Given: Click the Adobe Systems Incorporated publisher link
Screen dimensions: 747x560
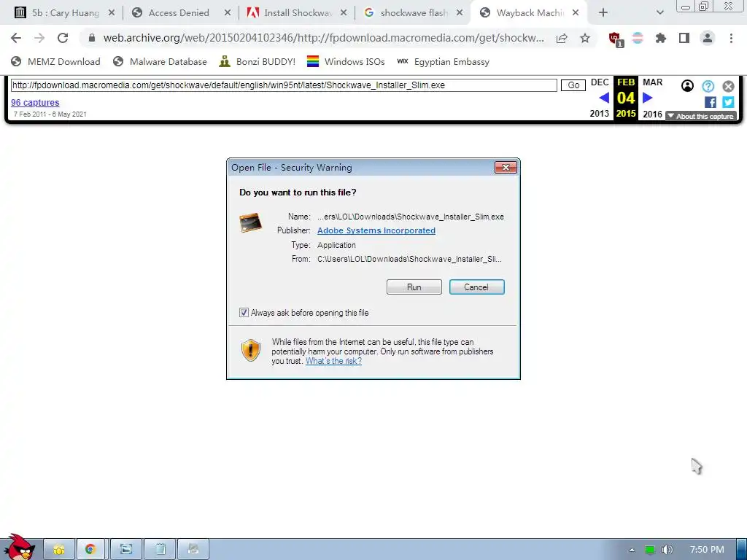Looking at the screenshot, I should (x=376, y=230).
